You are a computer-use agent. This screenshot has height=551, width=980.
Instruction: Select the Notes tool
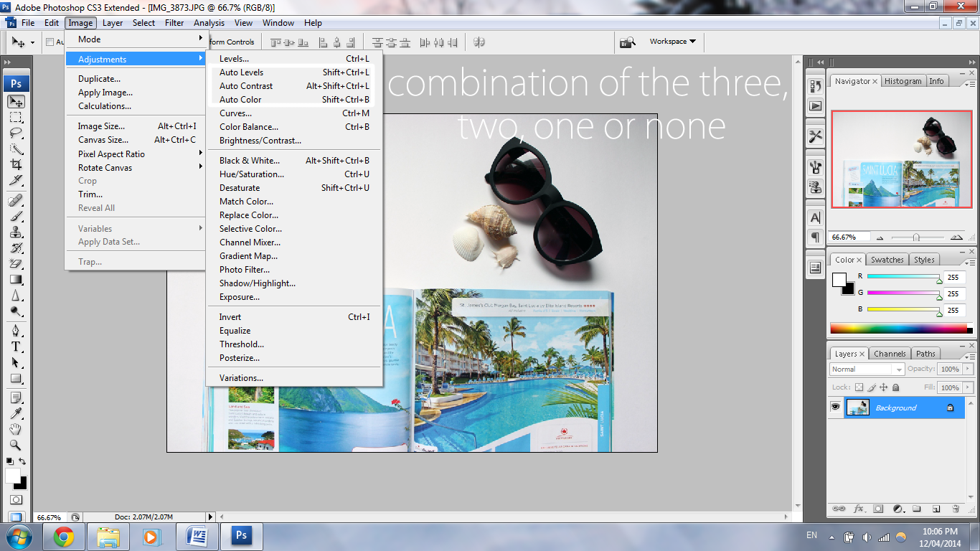click(x=16, y=398)
